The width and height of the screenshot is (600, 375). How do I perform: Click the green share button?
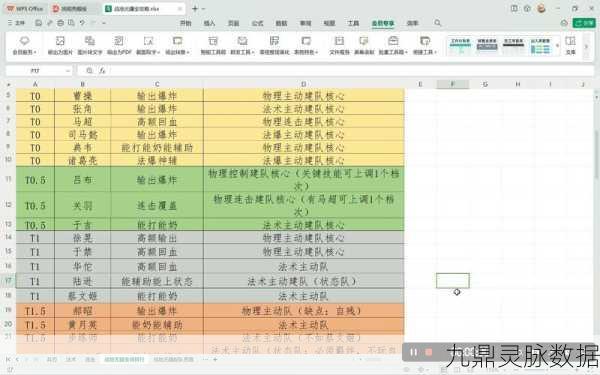pos(584,23)
